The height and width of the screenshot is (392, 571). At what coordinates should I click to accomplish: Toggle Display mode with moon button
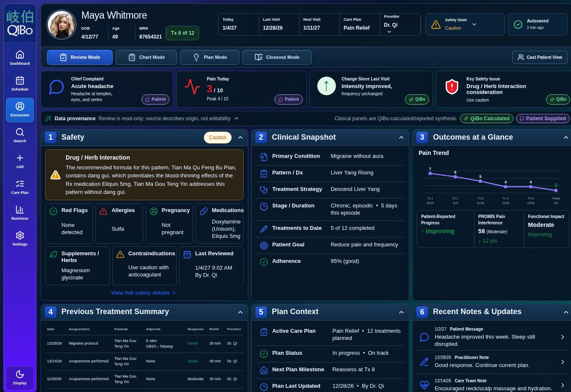pyautogui.click(x=20, y=378)
